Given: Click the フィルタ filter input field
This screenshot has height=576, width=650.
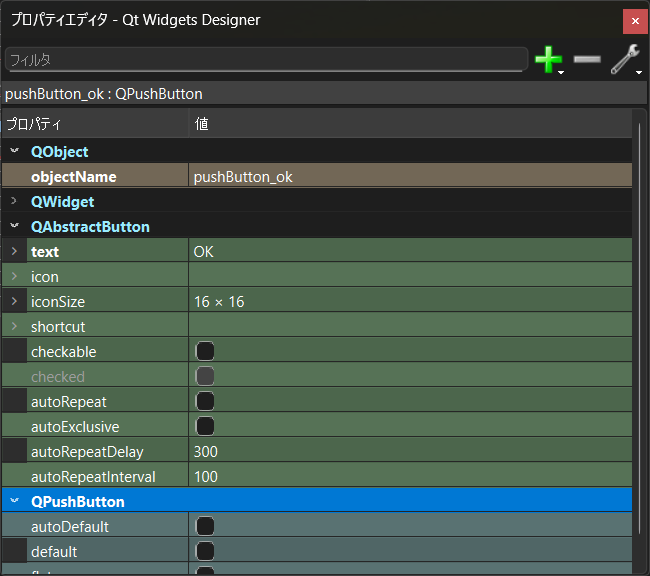Looking at the screenshot, I should click(x=265, y=60).
